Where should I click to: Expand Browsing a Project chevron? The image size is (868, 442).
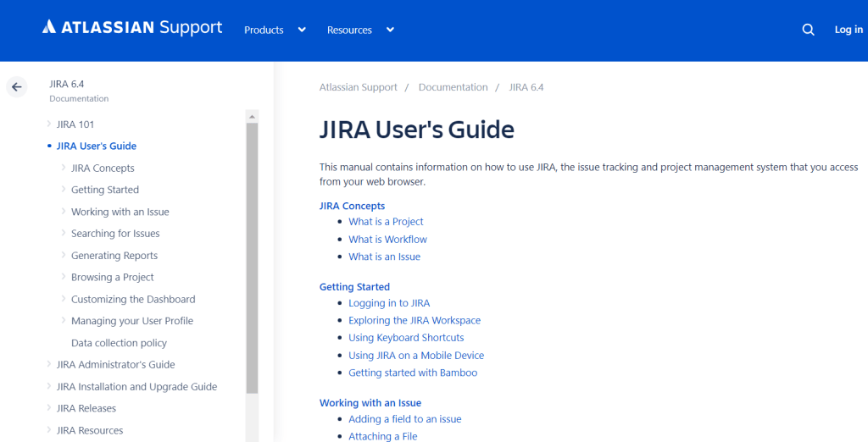[x=64, y=277]
